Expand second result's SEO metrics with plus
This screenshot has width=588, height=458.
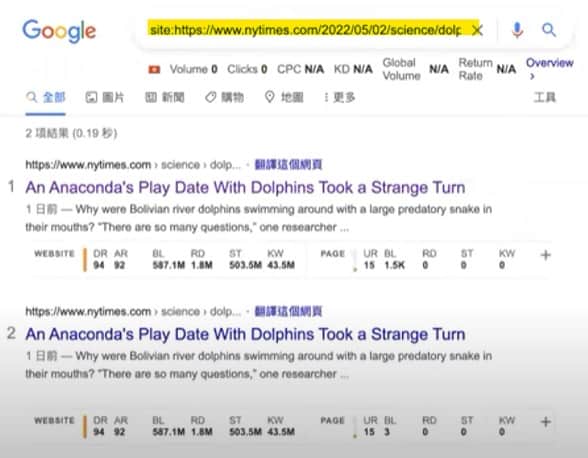[546, 422]
